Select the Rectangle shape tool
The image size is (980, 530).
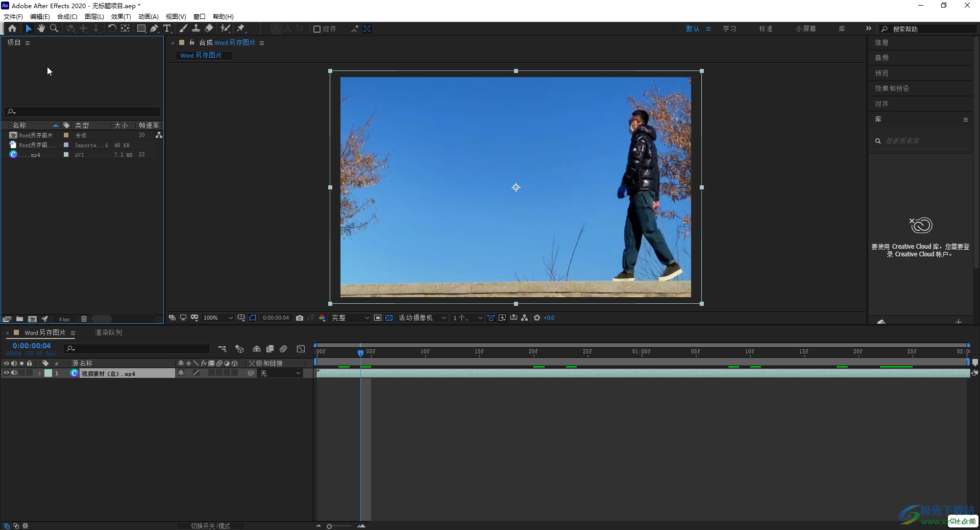pyautogui.click(x=141, y=29)
